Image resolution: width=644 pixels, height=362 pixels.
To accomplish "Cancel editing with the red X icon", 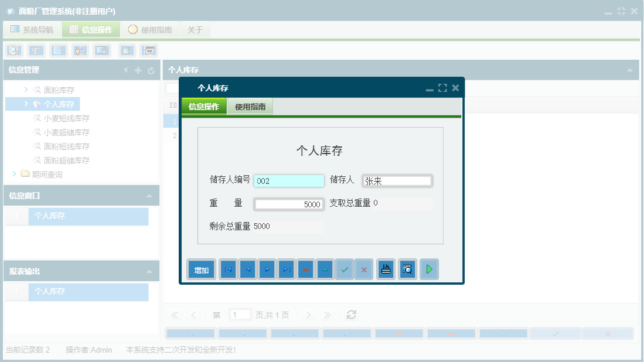I will tap(364, 269).
